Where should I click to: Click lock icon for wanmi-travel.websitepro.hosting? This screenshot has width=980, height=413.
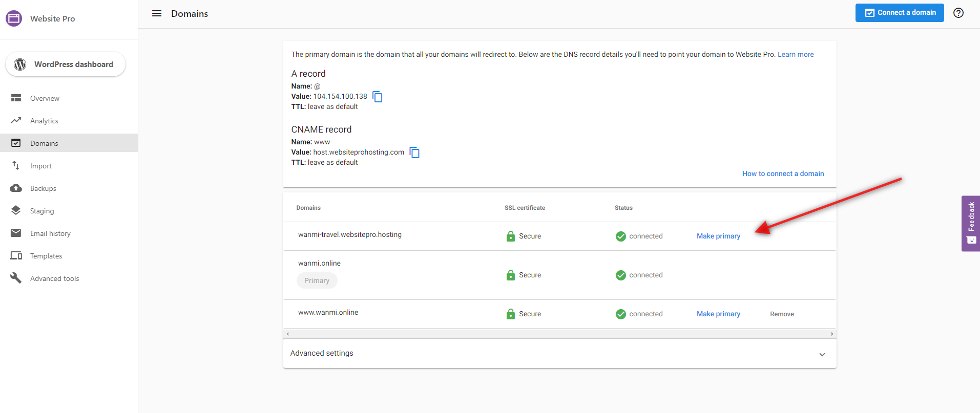510,236
